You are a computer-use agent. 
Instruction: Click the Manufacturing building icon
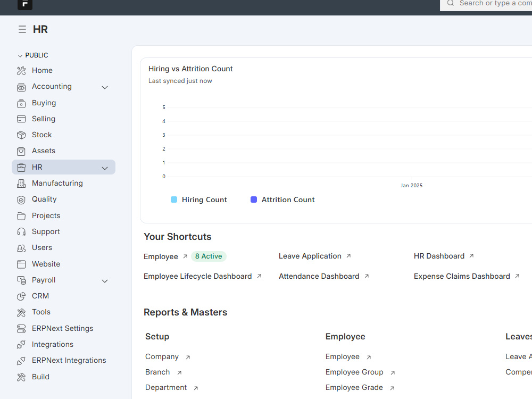point(21,184)
